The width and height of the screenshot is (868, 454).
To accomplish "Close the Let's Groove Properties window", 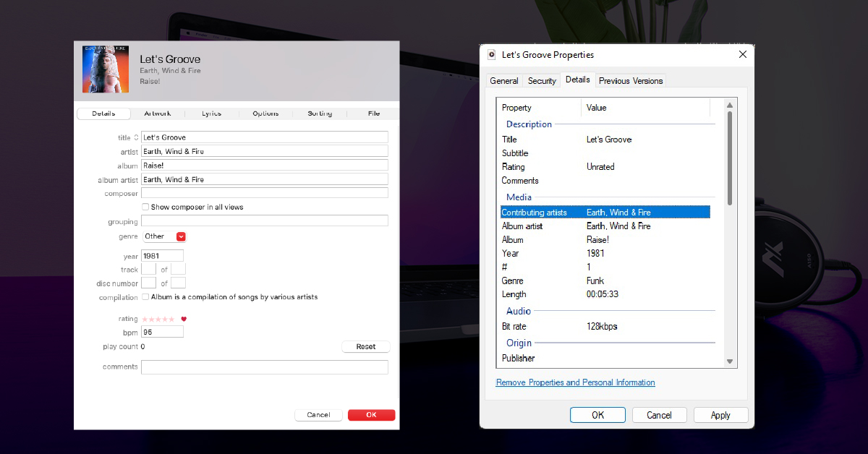I will coord(742,54).
